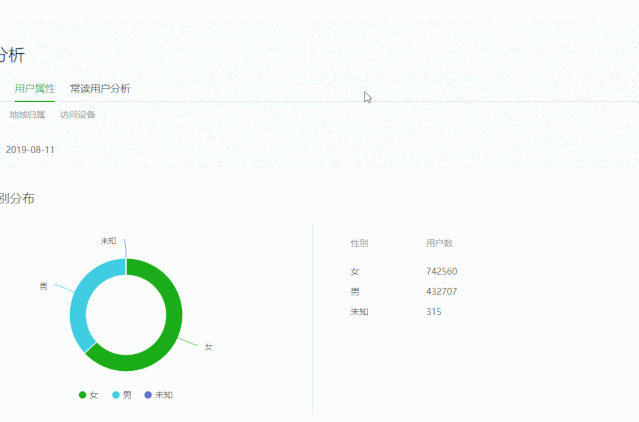Click the 用户数 column header
The width and height of the screenshot is (639, 422).
coord(439,243)
